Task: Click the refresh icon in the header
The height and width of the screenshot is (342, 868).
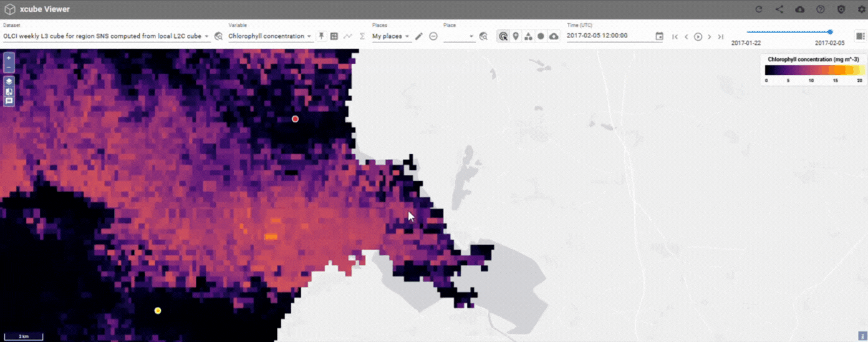Action: click(758, 9)
